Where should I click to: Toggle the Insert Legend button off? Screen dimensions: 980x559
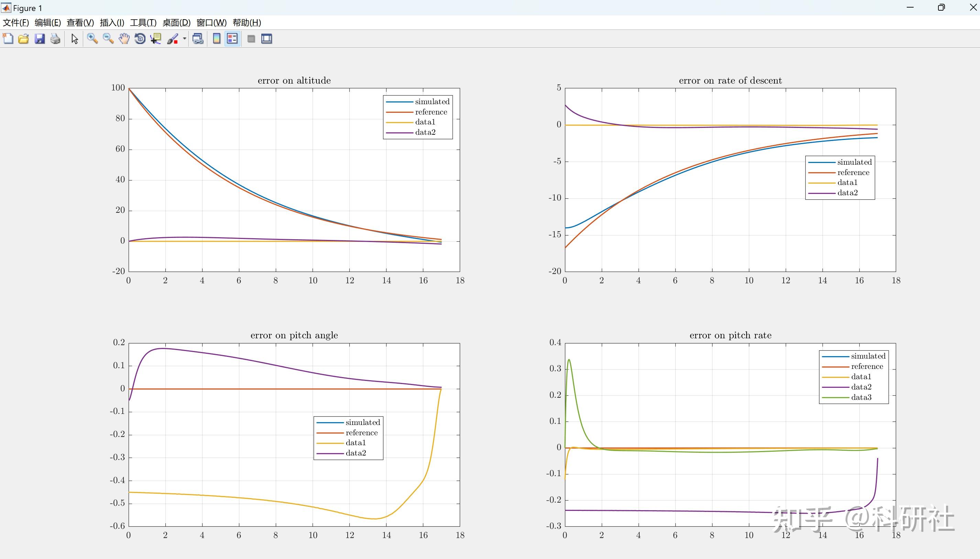coord(232,39)
